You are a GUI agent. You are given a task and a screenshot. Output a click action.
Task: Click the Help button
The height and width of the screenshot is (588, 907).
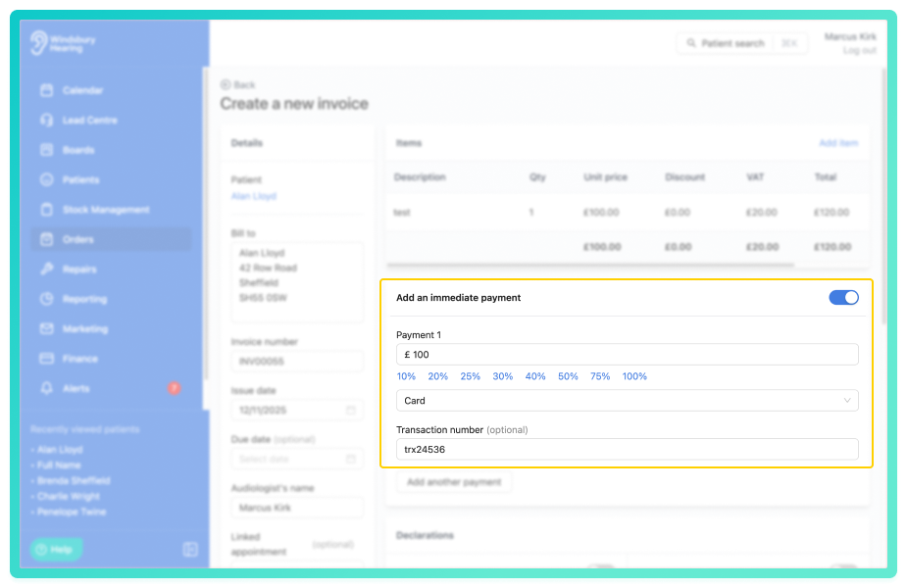[56, 549]
